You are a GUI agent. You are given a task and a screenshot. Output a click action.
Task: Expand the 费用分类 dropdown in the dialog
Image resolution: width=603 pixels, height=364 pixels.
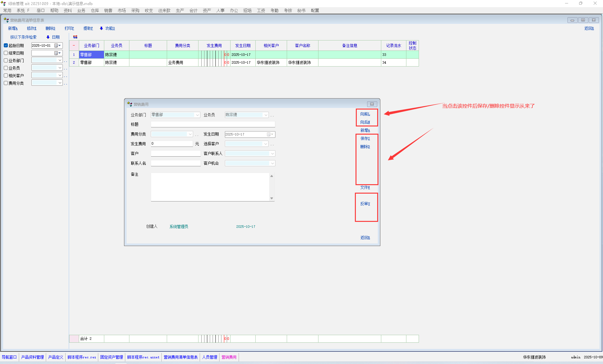(190, 134)
